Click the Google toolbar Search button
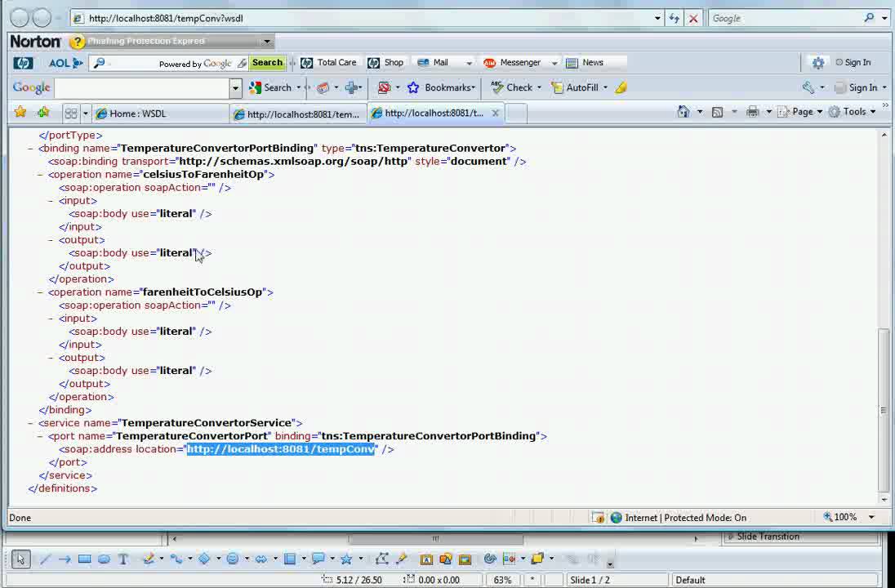Image resolution: width=895 pixels, height=588 pixels. click(270, 87)
